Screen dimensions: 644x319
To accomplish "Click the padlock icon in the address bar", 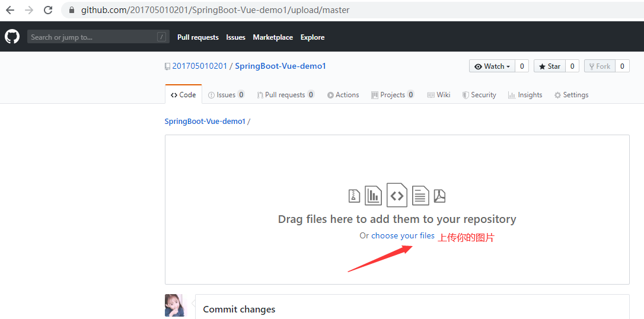I will click(72, 10).
